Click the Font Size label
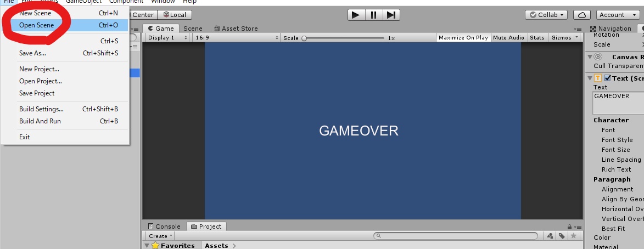The width and height of the screenshot is (644, 249). tap(615, 150)
